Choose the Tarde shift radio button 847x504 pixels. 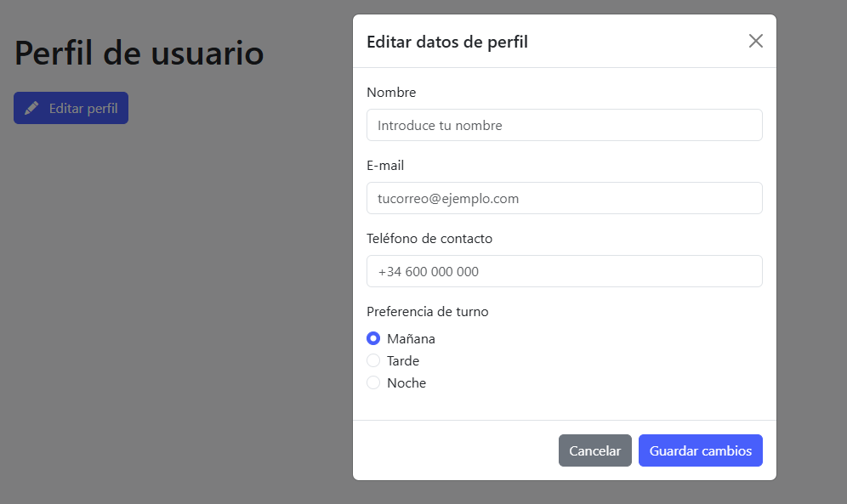(373, 360)
